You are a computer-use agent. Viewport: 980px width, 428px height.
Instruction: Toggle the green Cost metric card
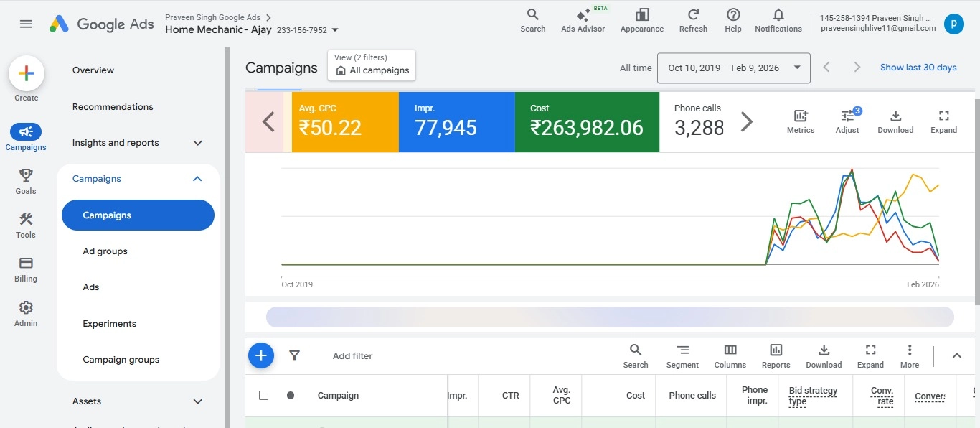[x=587, y=122]
